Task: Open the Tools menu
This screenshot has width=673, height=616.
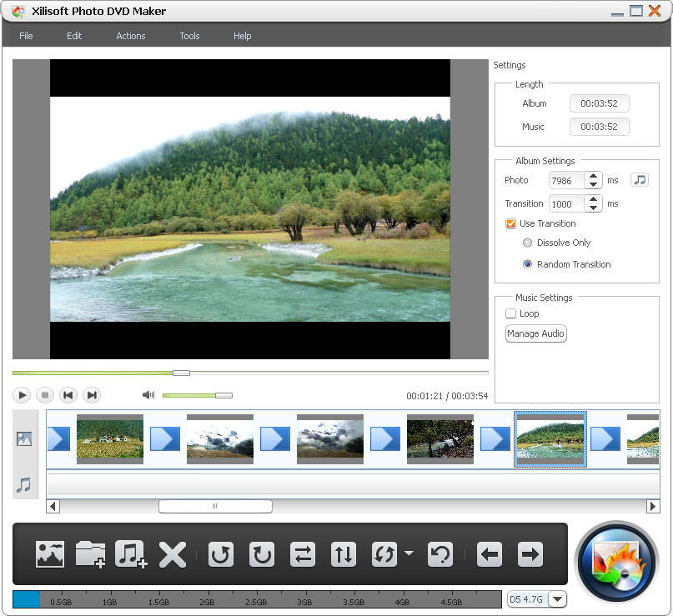Action: tap(189, 36)
